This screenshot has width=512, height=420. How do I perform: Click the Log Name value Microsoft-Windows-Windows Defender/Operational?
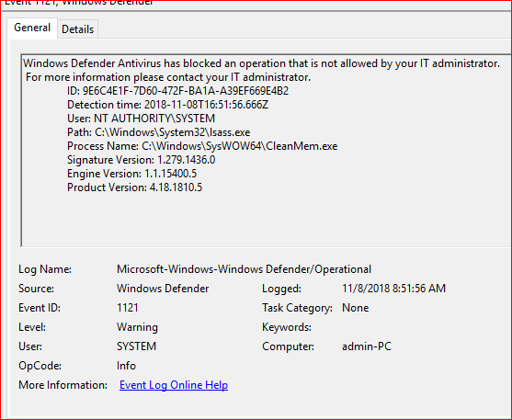tap(244, 269)
